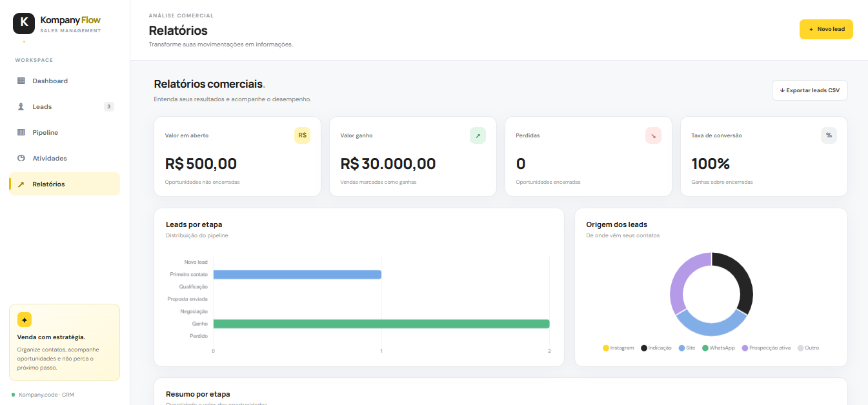The image size is (868, 405).
Task: Click the Resumo por etapa heading
Action: (197, 394)
